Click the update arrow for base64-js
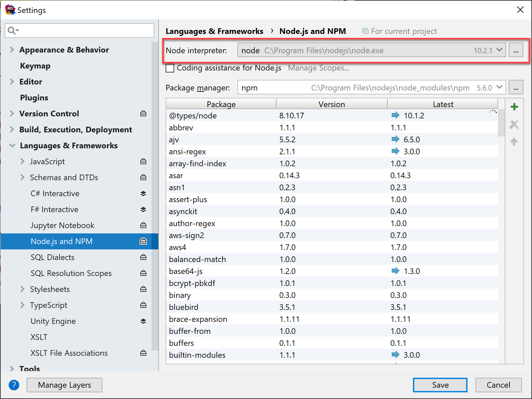This screenshot has height=399, width=532. (x=395, y=271)
